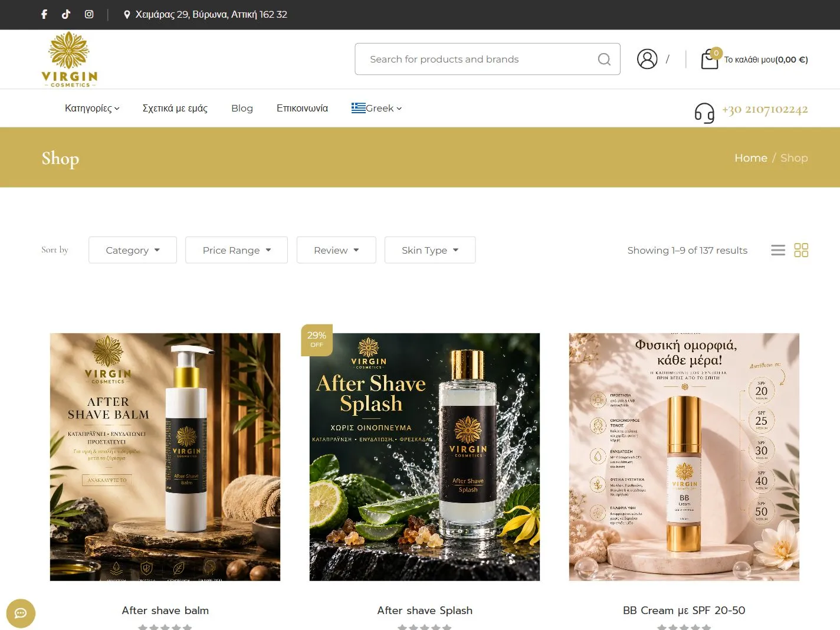Open the Review filter dropdown
Viewport: 840px width, 630px height.
click(x=336, y=250)
